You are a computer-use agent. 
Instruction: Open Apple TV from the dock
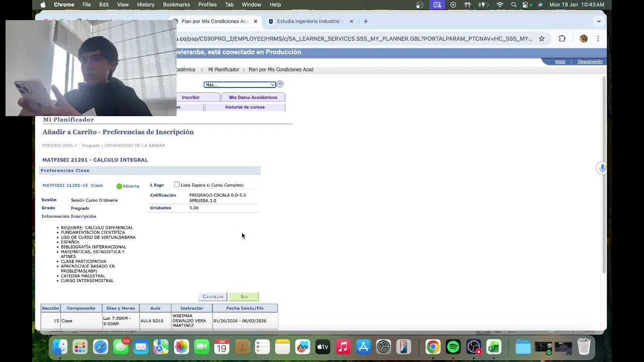(x=323, y=347)
